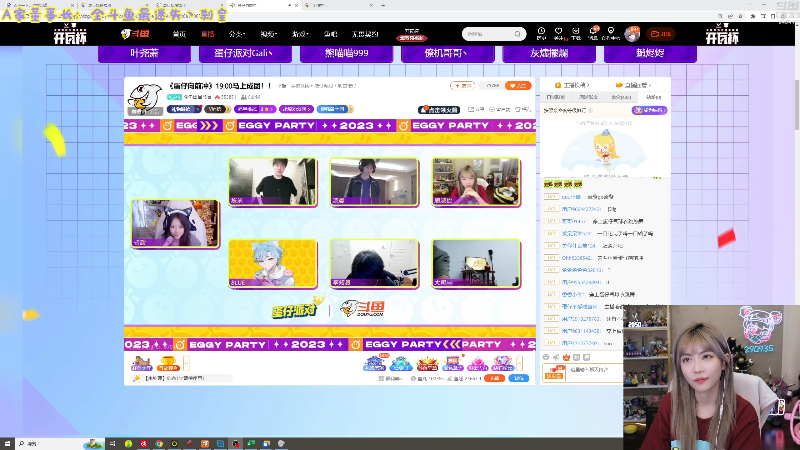Image resolution: width=800 pixels, height=450 pixels.
Task: Select the 熊喵喵999 streamer tab
Action: tap(346, 53)
